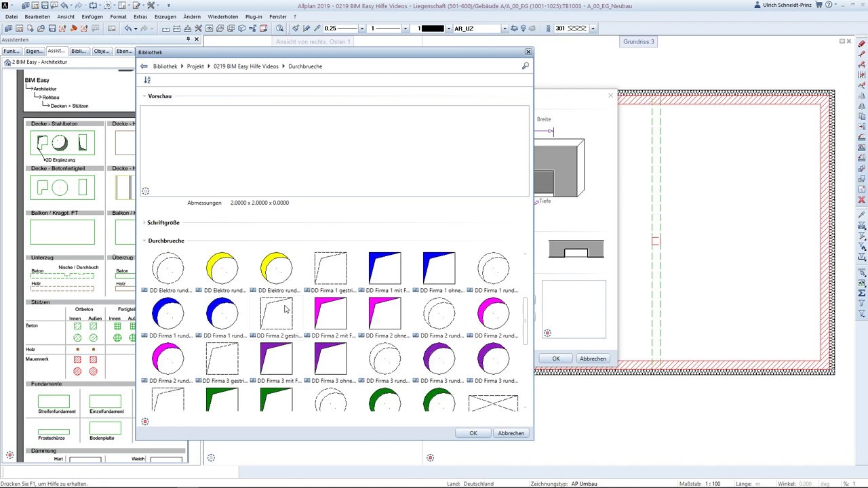Click the help question mark icon at top right

[x=829, y=5]
